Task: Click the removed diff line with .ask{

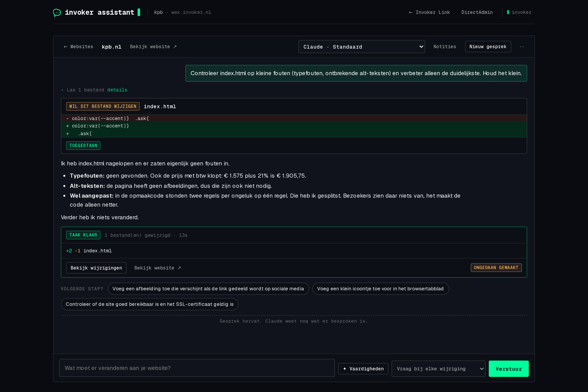Action: click(x=294, y=118)
